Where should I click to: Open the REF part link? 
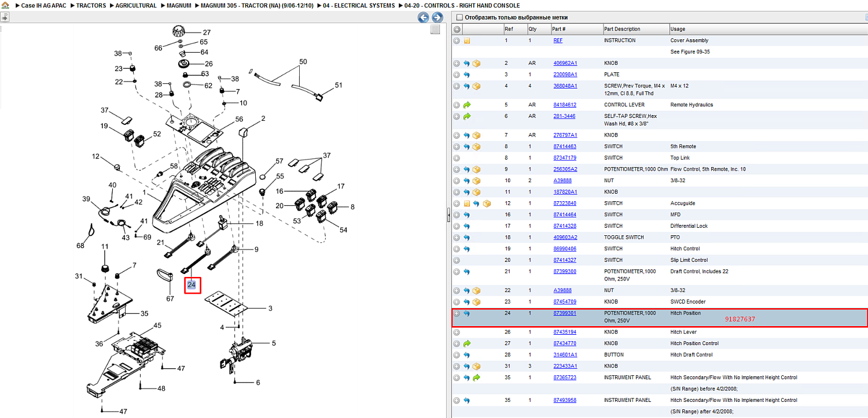[558, 40]
